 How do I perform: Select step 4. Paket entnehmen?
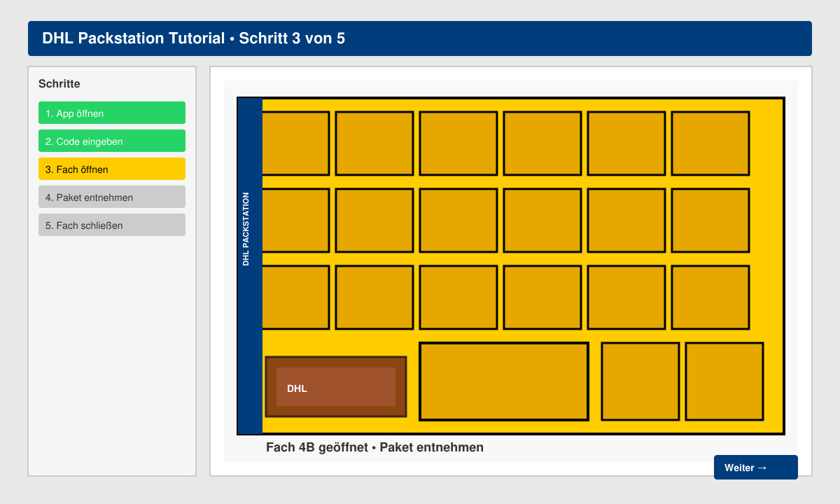pos(112,197)
